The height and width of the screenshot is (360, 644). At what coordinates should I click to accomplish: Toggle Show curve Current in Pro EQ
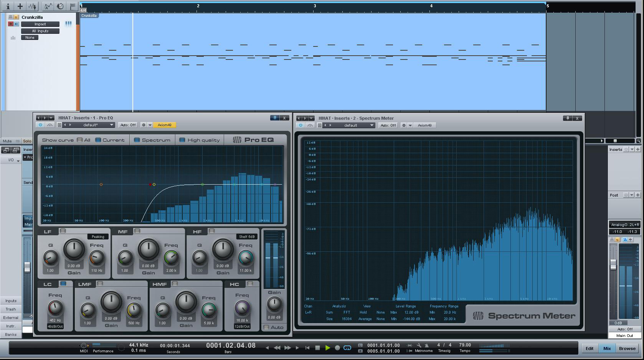tap(98, 140)
